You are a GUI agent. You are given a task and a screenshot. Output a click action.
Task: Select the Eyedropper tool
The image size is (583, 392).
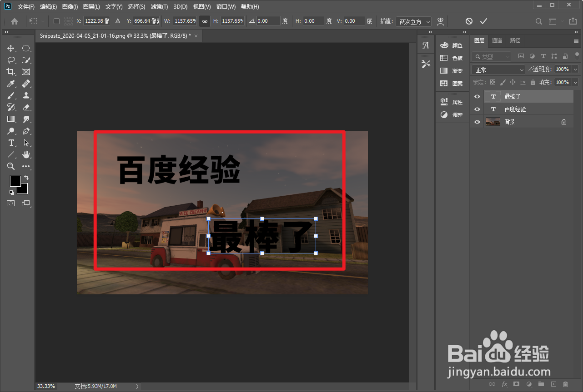coord(11,84)
